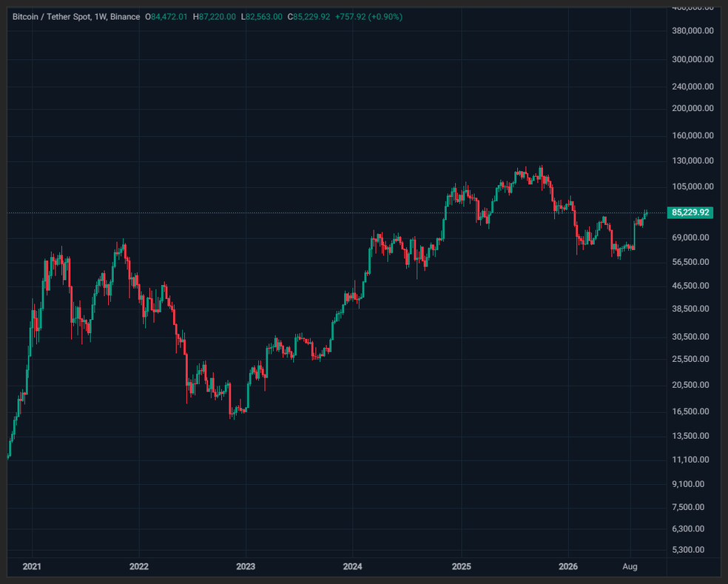Click the 160,000.00 price axis label
Image resolution: width=728 pixels, height=584 pixels.
tap(692, 135)
